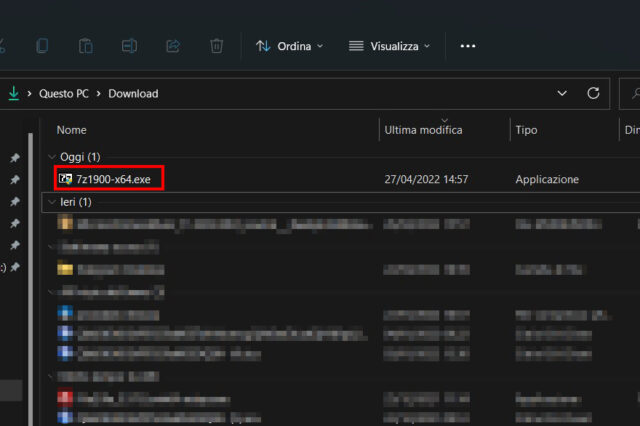
Task: Click the Paste clipboard icon
Action: [x=86, y=46]
